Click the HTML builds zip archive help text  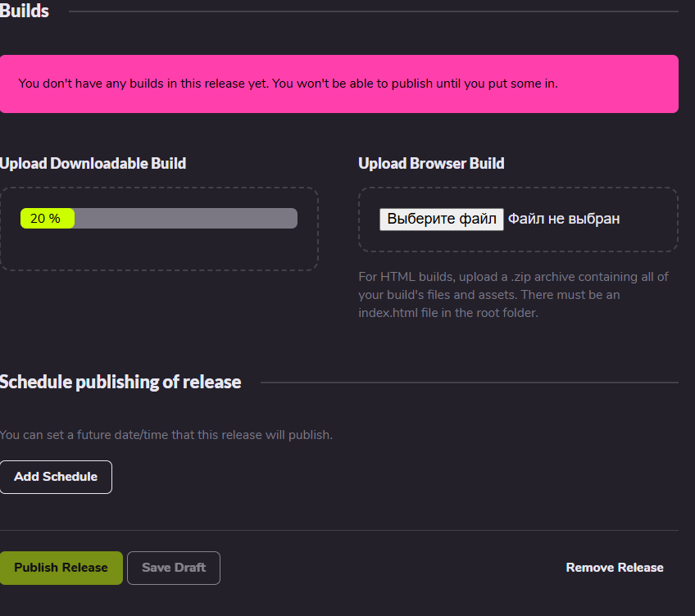[513, 295]
